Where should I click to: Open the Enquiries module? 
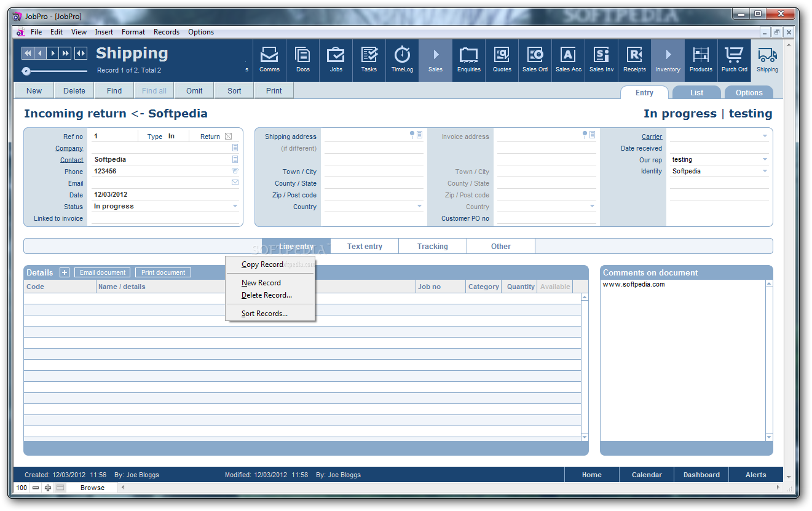coord(468,60)
